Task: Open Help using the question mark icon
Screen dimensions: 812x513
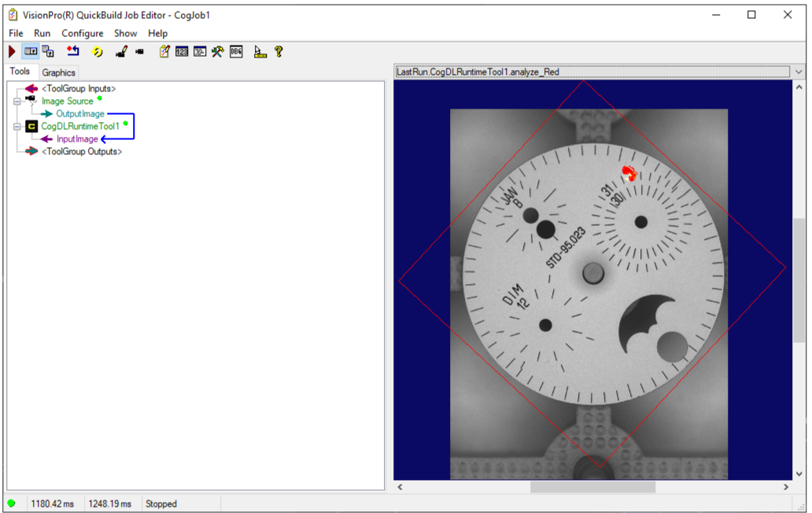Action: coord(279,52)
